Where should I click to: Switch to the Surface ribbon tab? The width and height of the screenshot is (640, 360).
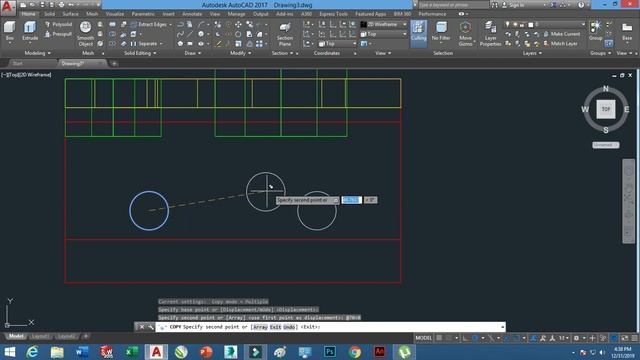tap(70, 14)
